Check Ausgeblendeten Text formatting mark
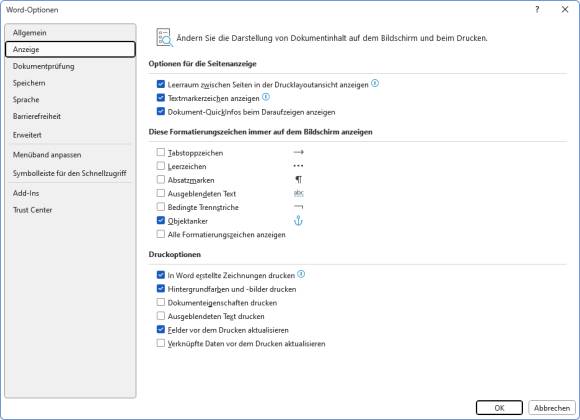The height and width of the screenshot is (420, 580). tap(161, 193)
